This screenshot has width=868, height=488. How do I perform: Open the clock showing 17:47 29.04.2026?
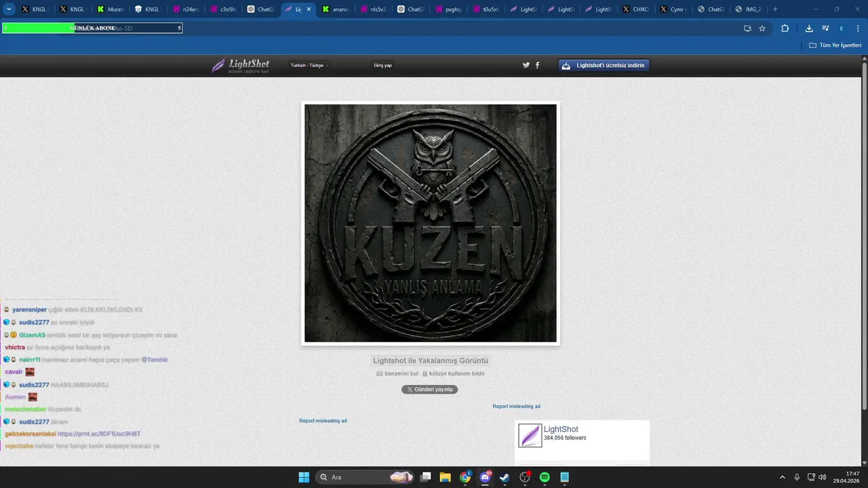(848, 477)
